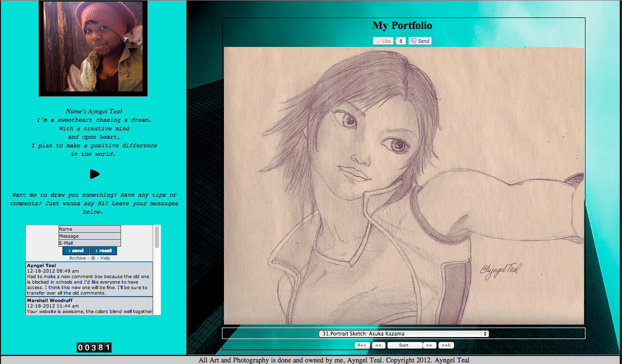622x364 pixels.
Task: Open the comment box Help link
Action: point(105,258)
